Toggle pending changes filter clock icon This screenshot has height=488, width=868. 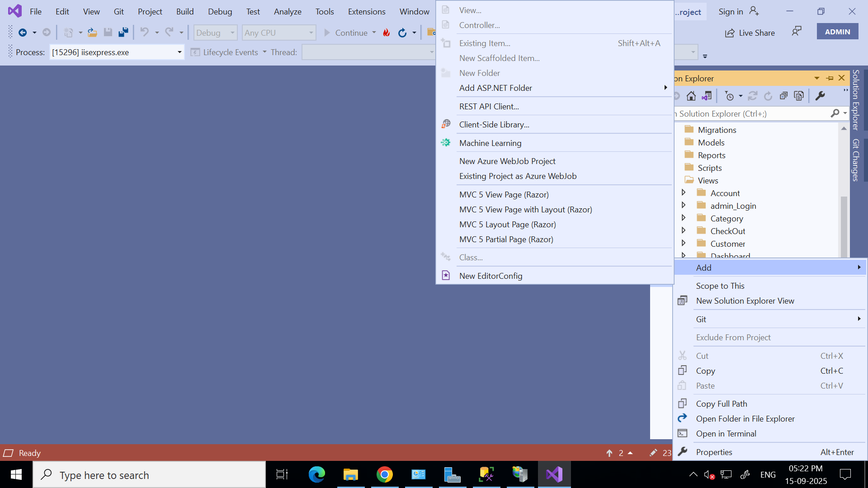pyautogui.click(x=729, y=96)
